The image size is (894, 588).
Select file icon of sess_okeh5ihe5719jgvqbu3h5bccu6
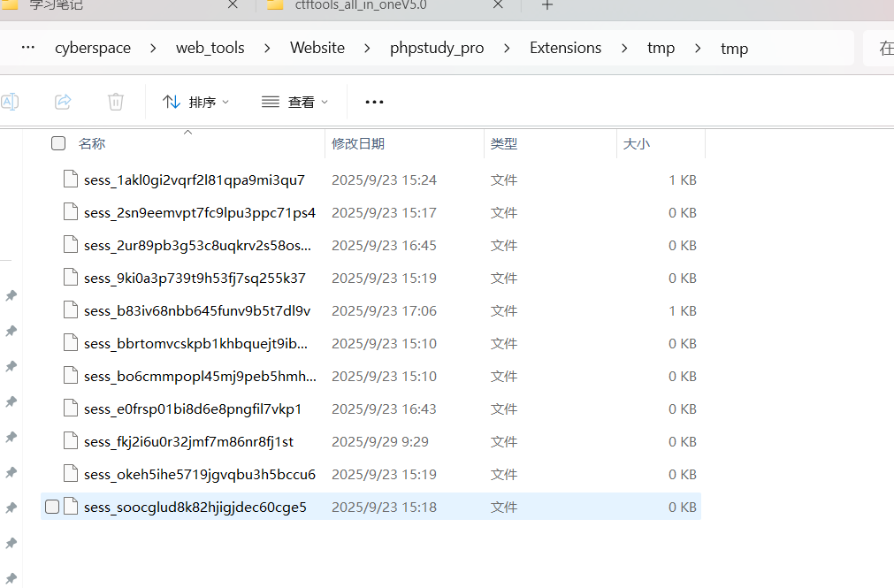click(x=71, y=473)
